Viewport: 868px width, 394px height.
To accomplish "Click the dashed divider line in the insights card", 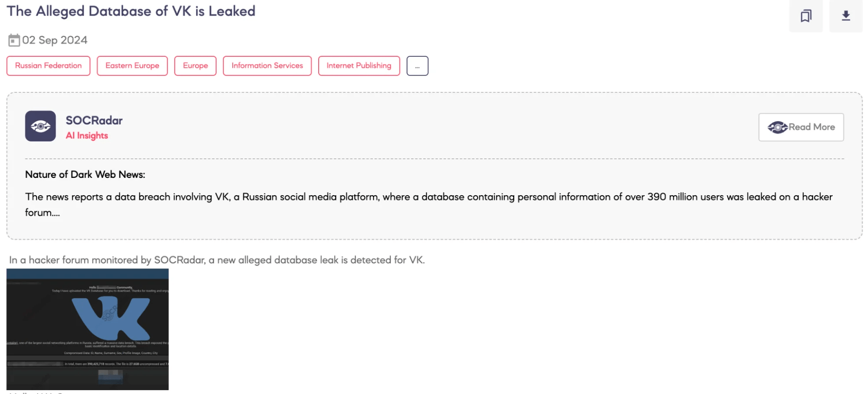I will pos(434,157).
